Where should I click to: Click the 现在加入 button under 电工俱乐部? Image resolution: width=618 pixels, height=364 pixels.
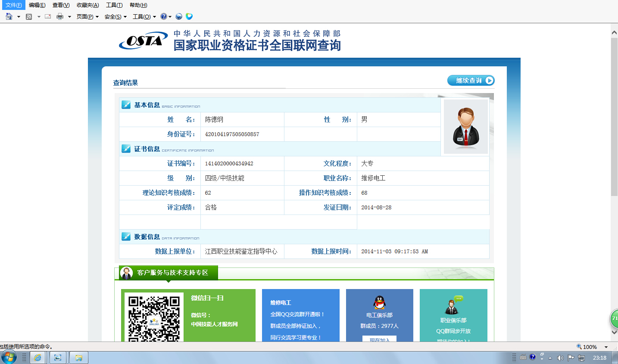(379, 339)
